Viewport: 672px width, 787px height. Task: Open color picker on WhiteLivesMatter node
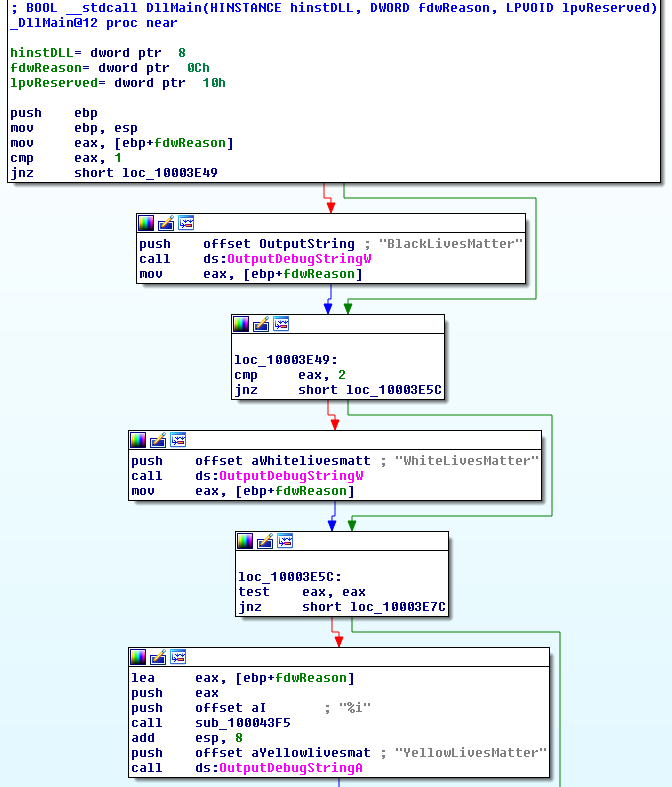tap(138, 440)
